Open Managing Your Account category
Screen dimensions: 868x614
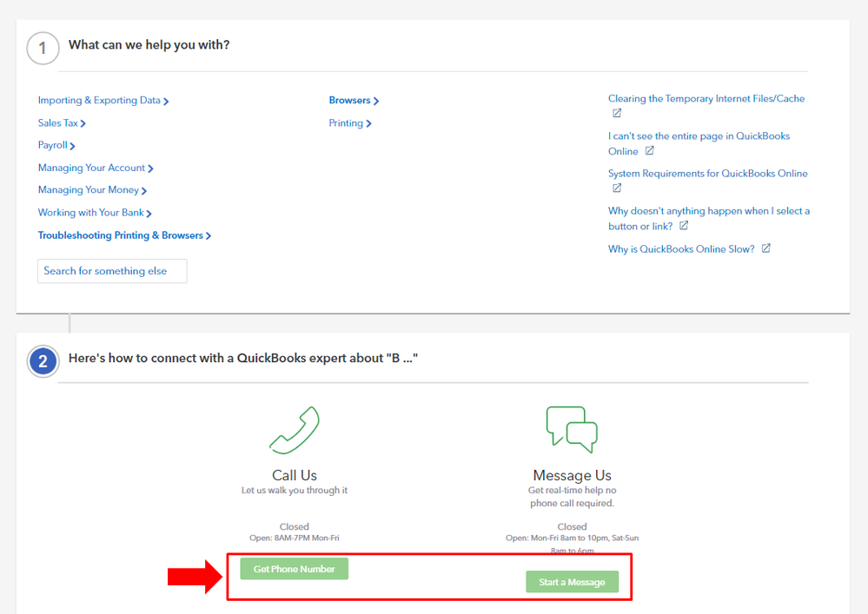pos(95,168)
